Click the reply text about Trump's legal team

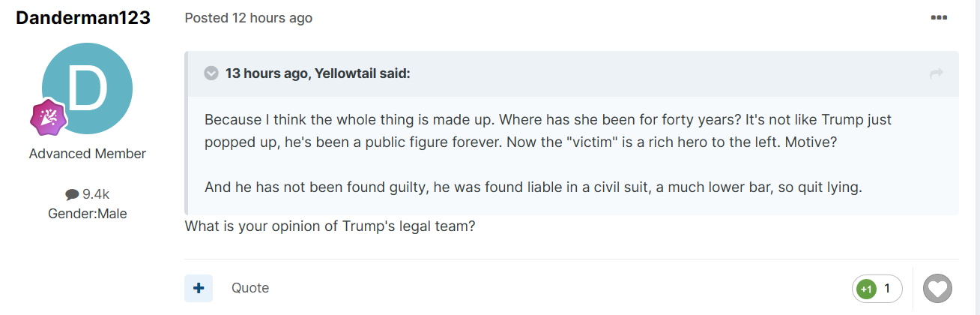click(x=330, y=226)
